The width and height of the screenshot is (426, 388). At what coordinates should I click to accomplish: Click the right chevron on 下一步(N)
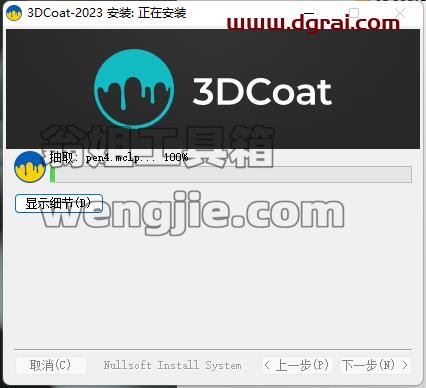[405, 365]
